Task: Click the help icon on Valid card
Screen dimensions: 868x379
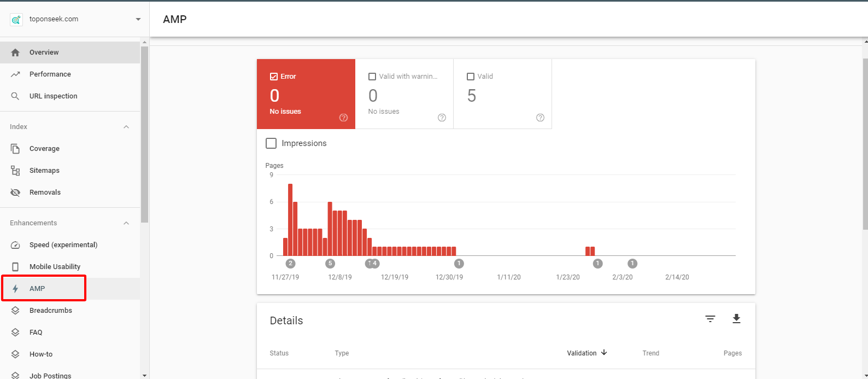Action: (540, 118)
